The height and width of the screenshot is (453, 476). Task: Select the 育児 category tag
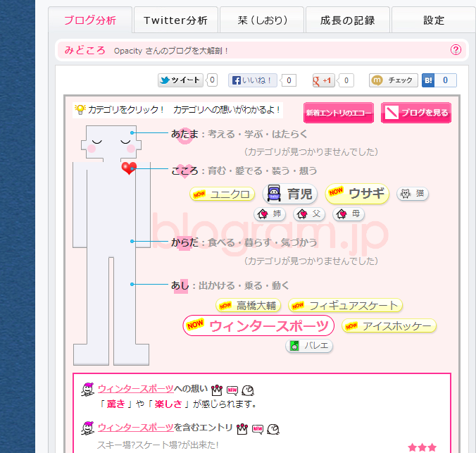(x=290, y=194)
